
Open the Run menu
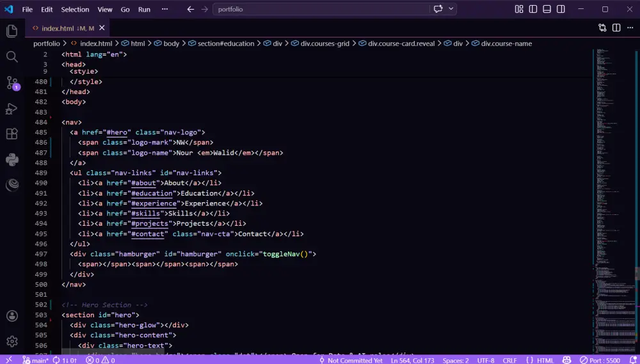click(x=144, y=10)
